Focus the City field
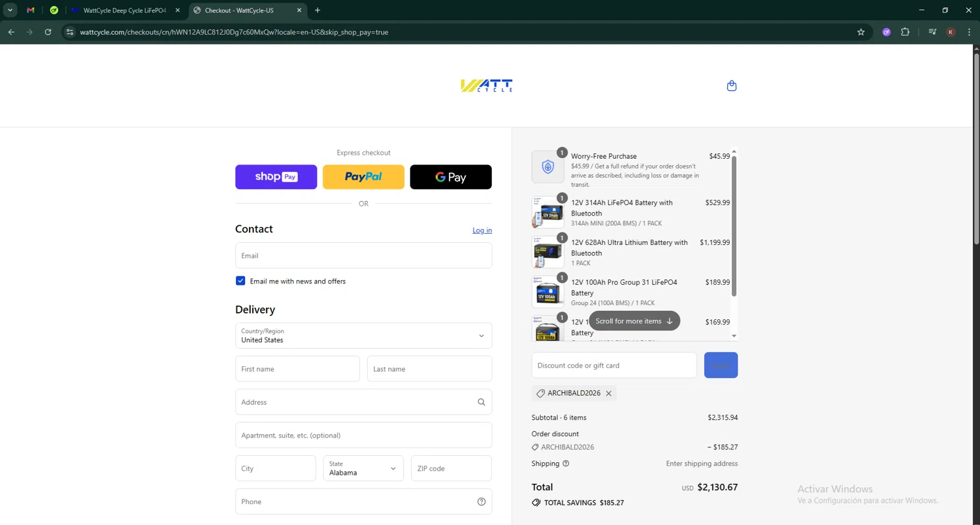The height and width of the screenshot is (525, 980). [275, 468]
